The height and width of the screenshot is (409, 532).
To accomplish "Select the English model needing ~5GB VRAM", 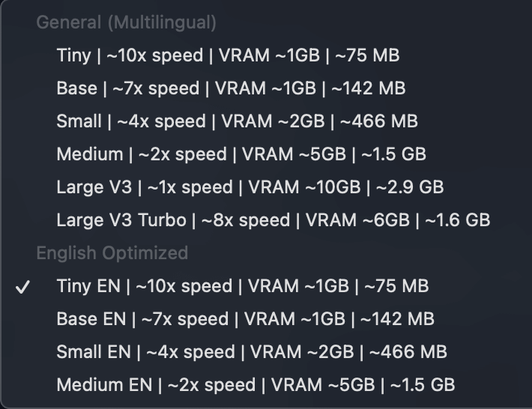I will [256, 385].
